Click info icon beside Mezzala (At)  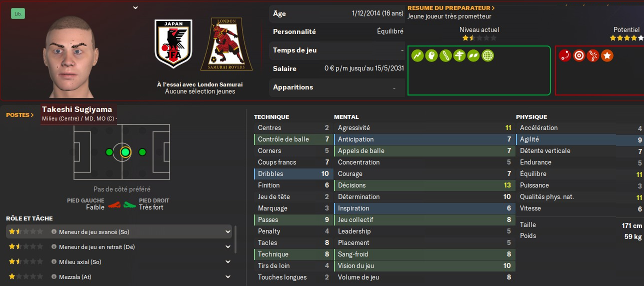54,277
